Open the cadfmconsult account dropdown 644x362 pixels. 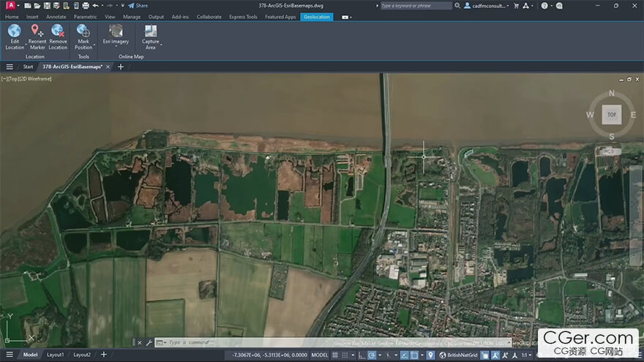(x=487, y=6)
